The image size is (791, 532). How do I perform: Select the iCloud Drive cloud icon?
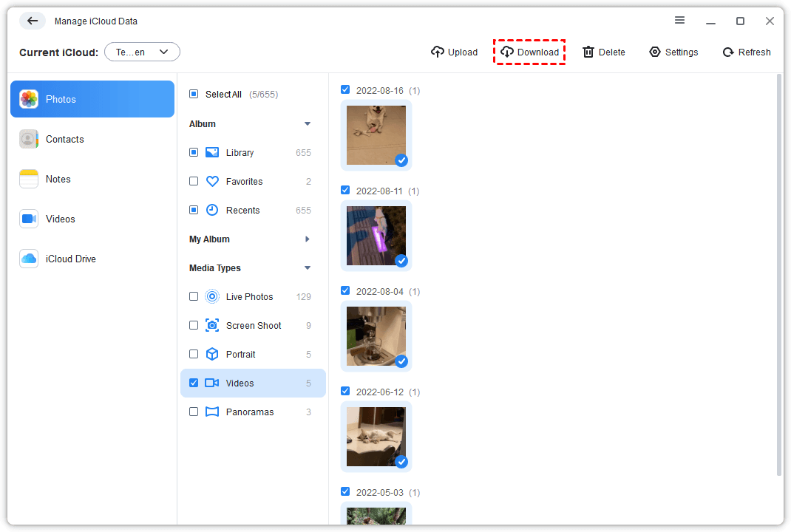[x=29, y=258]
